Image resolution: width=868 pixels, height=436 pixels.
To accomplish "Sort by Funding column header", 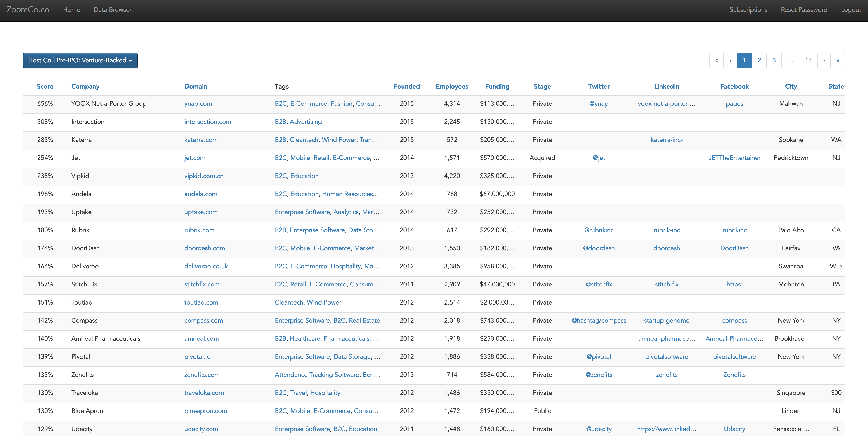I will point(497,87).
